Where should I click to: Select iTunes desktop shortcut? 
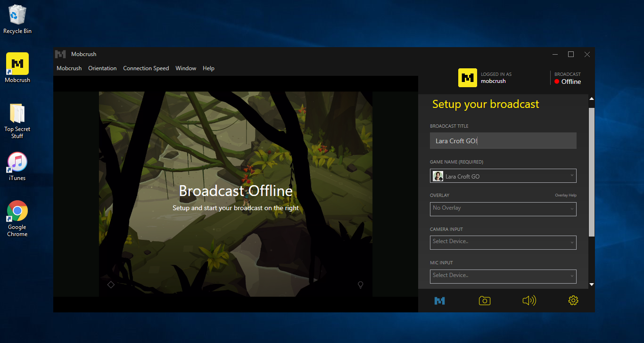pos(17,166)
